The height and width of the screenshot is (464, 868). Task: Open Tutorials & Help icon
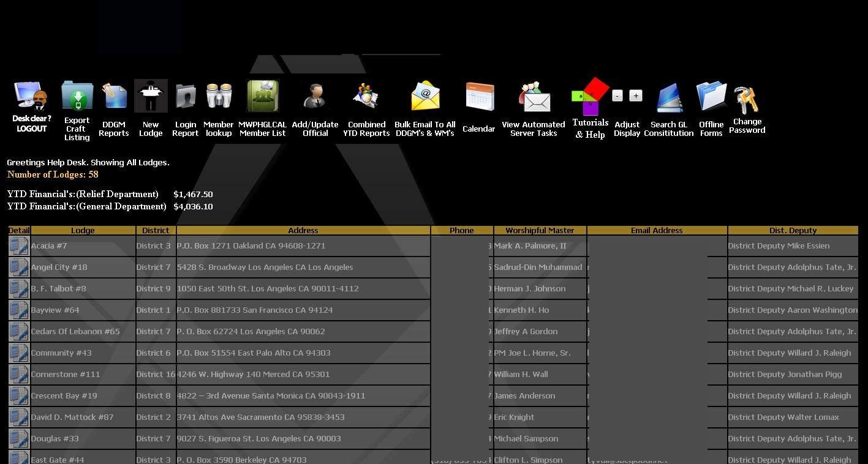click(591, 97)
